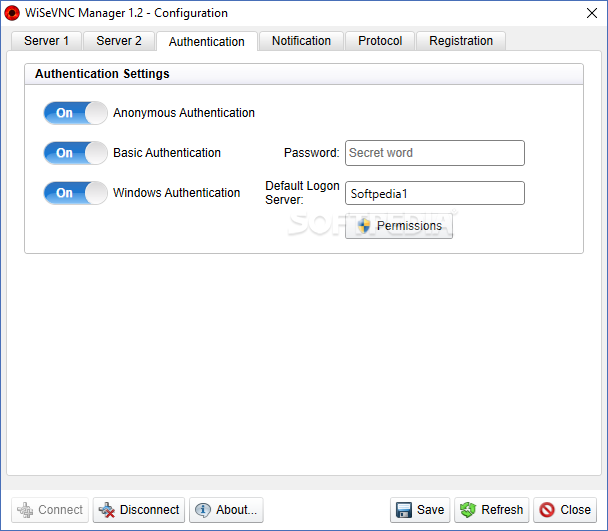Viewport: 608px width, 531px height.
Task: Click the Connect button
Action: pyautogui.click(x=50, y=510)
